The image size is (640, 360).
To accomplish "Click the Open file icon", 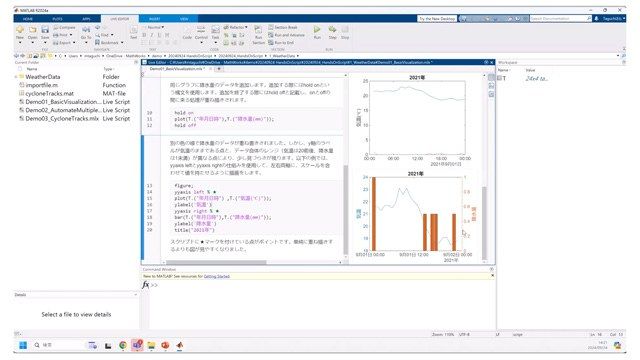I will [x=33, y=30].
